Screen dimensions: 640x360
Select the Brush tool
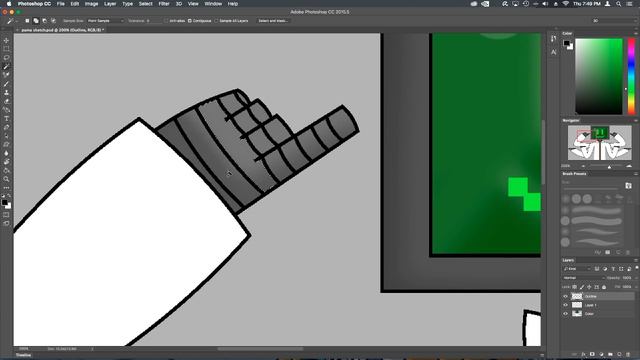(x=6, y=84)
